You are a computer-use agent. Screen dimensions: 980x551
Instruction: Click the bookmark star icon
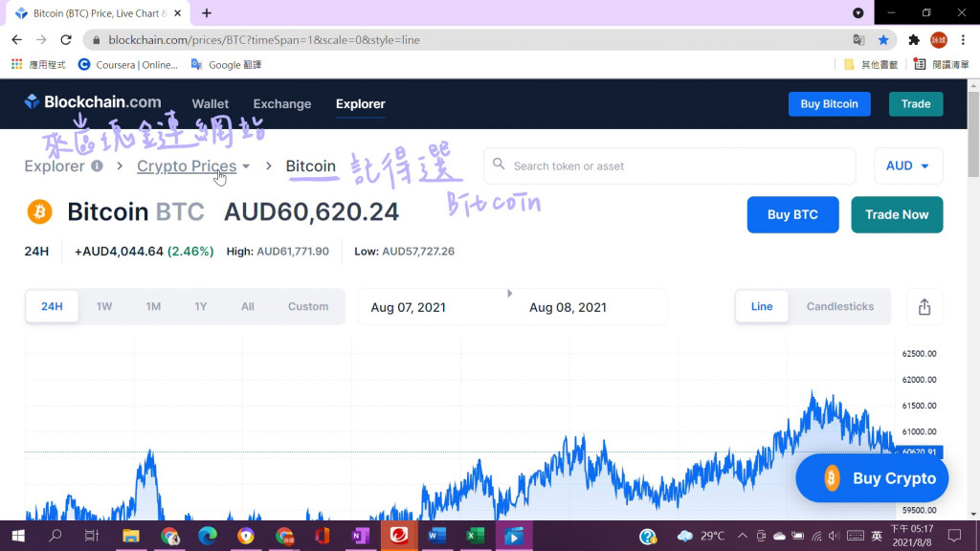coord(883,40)
